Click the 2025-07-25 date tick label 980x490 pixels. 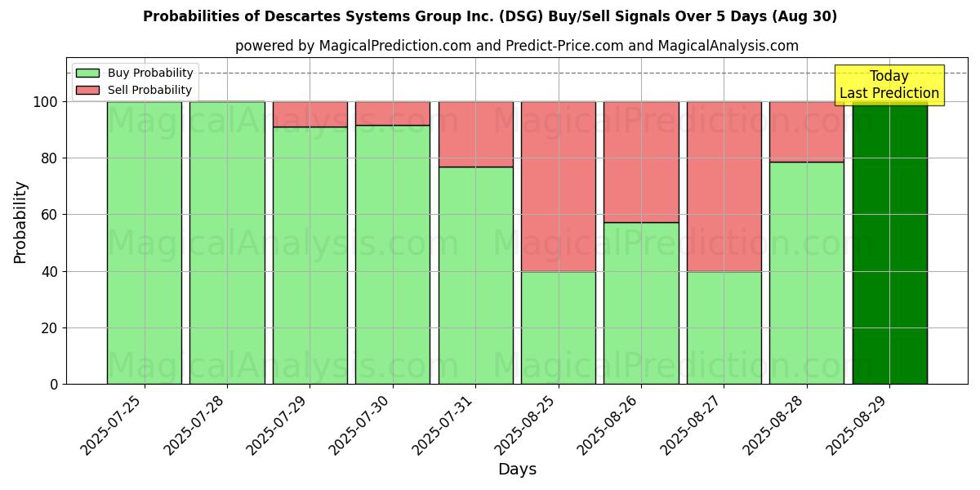point(114,425)
